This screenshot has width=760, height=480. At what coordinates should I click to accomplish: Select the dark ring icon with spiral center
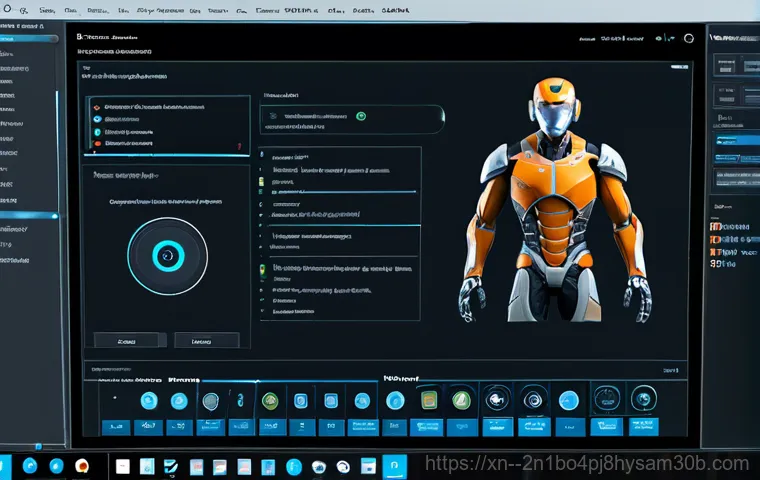point(533,400)
